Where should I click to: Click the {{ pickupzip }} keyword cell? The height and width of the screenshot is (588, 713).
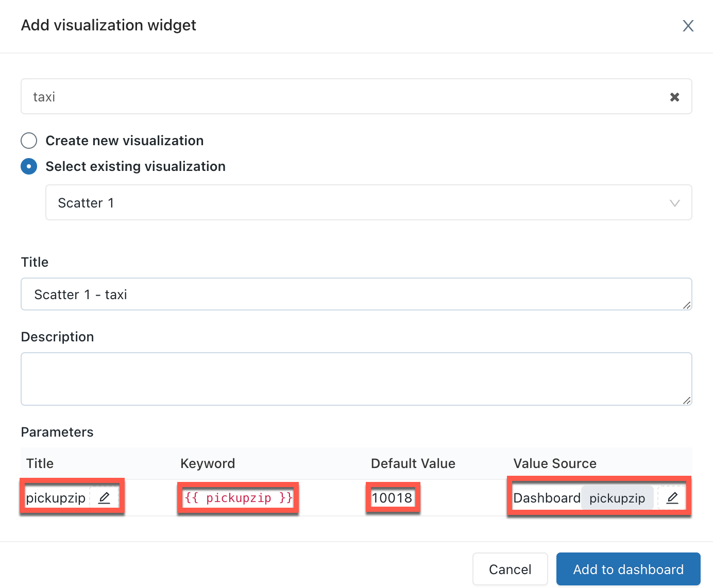(x=237, y=497)
